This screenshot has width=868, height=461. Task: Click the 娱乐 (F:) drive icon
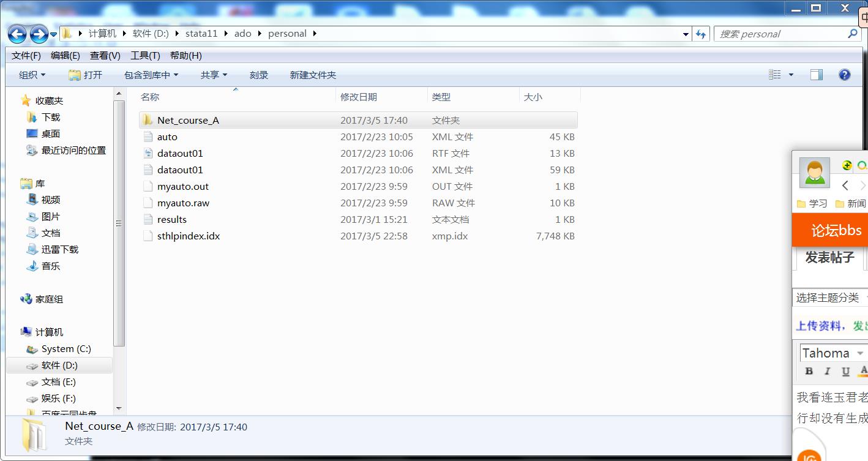[x=32, y=399]
